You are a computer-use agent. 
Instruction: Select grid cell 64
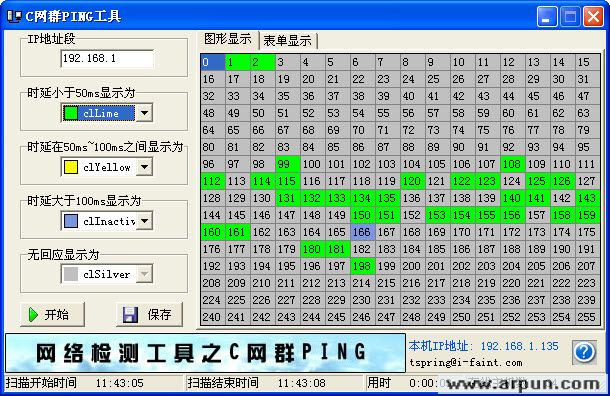point(213,130)
